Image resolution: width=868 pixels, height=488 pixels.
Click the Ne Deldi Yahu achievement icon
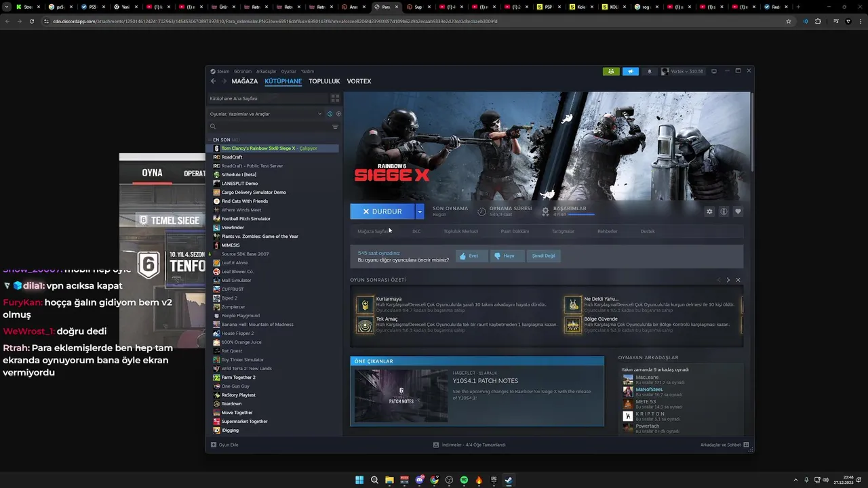[x=574, y=304]
